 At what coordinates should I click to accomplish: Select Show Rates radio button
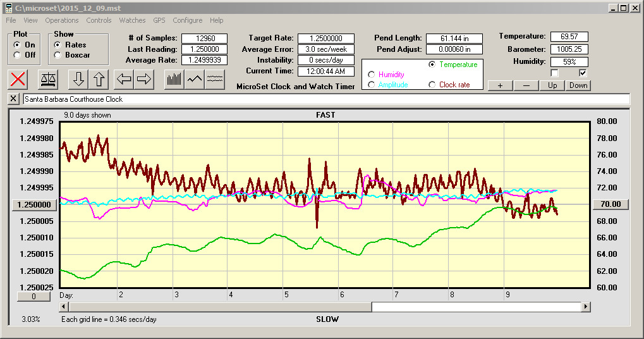[58, 45]
